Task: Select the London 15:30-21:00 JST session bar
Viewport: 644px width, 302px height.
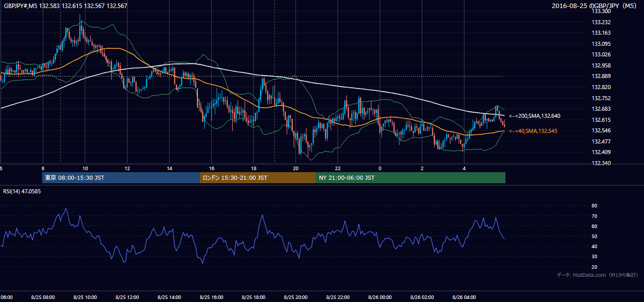Action: [258, 178]
